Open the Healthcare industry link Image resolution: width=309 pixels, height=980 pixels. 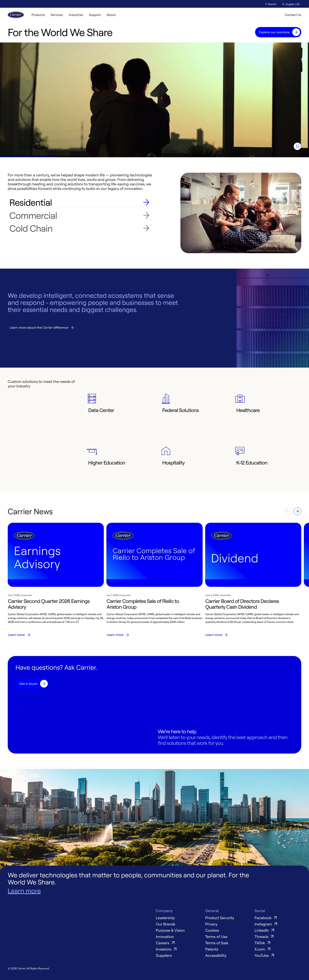click(x=248, y=410)
